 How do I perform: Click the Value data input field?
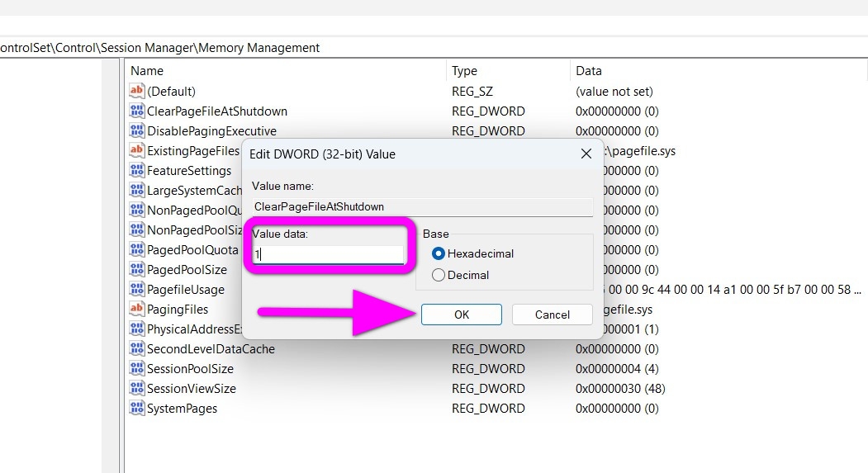point(328,254)
